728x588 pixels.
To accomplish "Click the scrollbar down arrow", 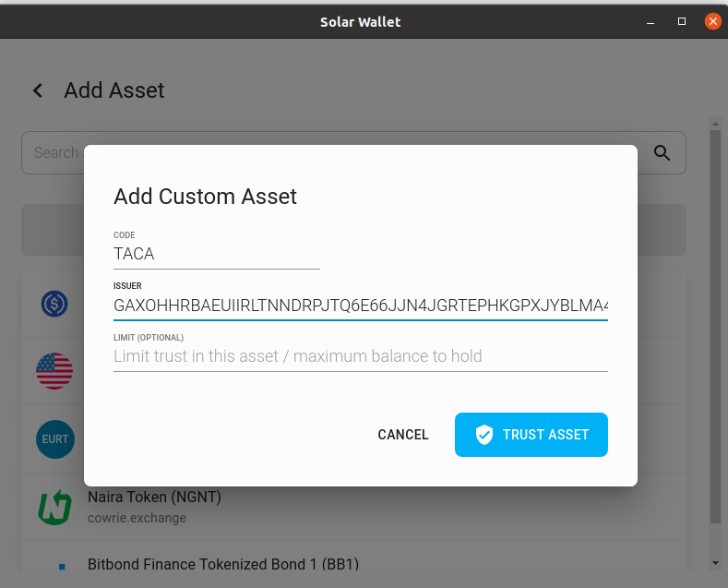I will pos(715,563).
